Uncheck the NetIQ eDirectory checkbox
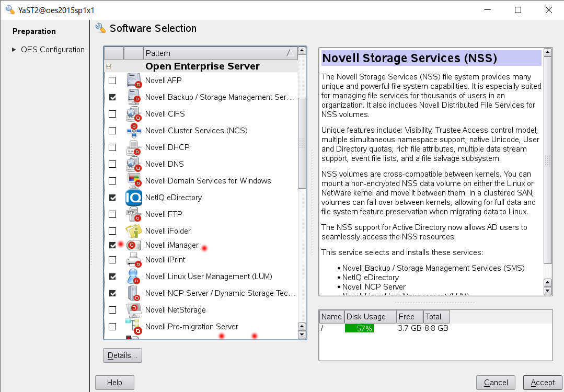This screenshot has height=392, width=564. coord(112,198)
